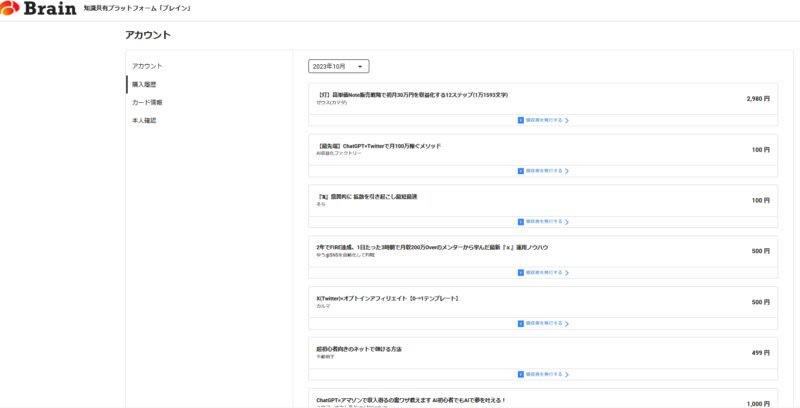Select アカウント in the sidebar
The height and width of the screenshot is (408, 800).
click(147, 66)
